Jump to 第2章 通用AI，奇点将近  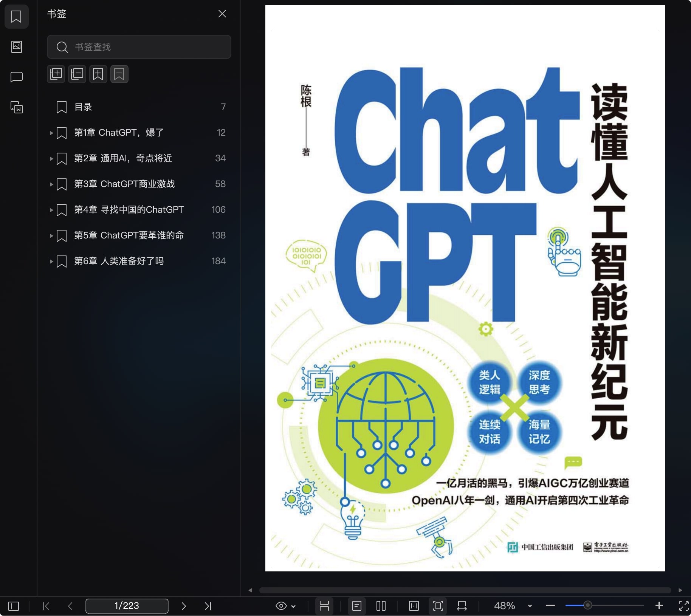tap(123, 158)
